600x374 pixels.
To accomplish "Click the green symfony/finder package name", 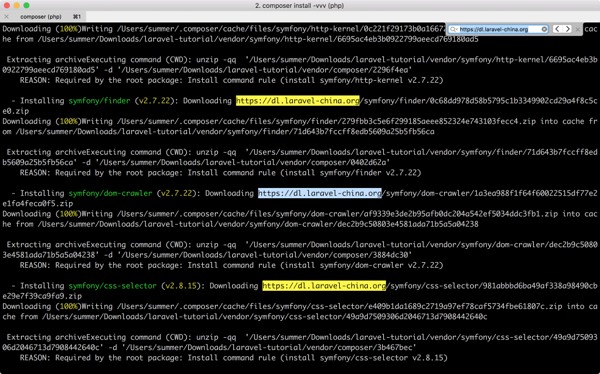I will (x=99, y=101).
